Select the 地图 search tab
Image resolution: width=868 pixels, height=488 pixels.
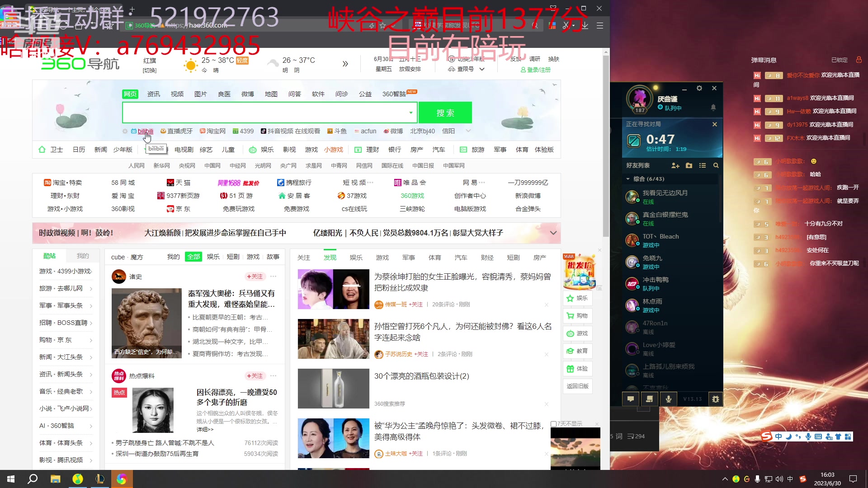coord(271,94)
